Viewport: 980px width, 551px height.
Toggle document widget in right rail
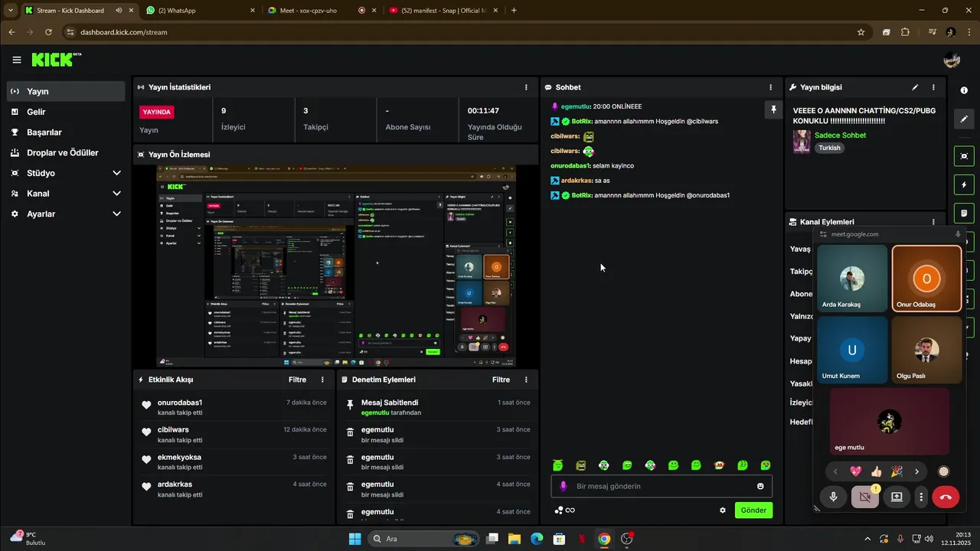(964, 214)
